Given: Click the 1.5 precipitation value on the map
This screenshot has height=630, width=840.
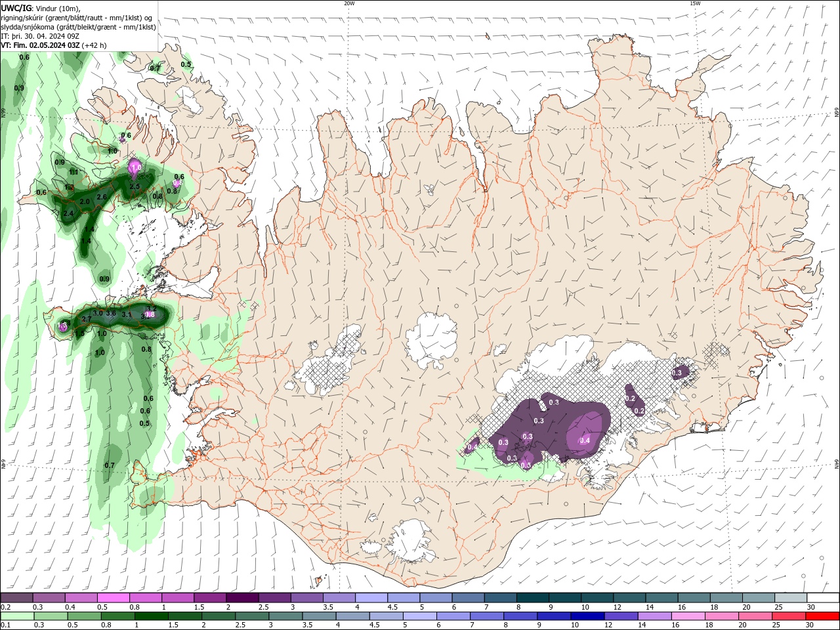Looking at the screenshot, I should tap(79, 333).
